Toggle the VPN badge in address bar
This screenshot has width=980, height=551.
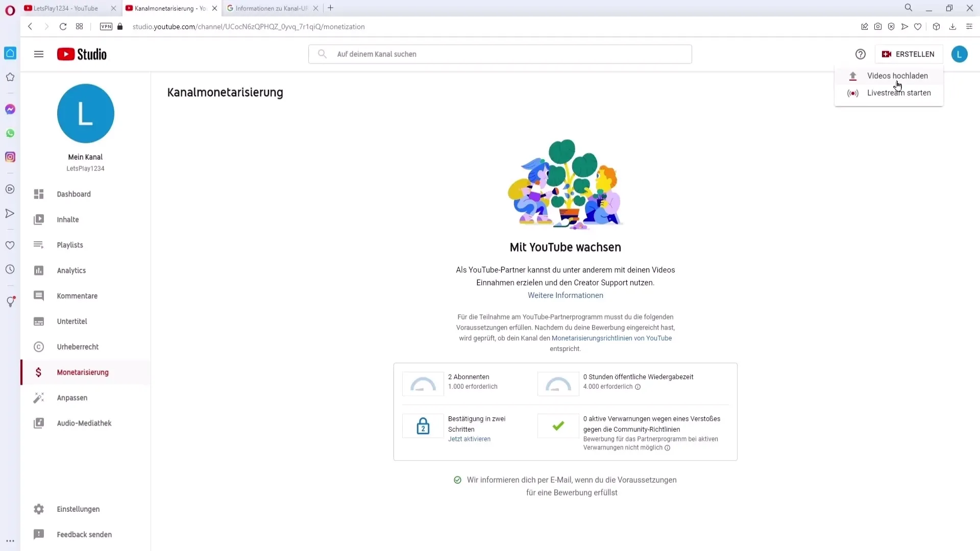[x=106, y=27]
